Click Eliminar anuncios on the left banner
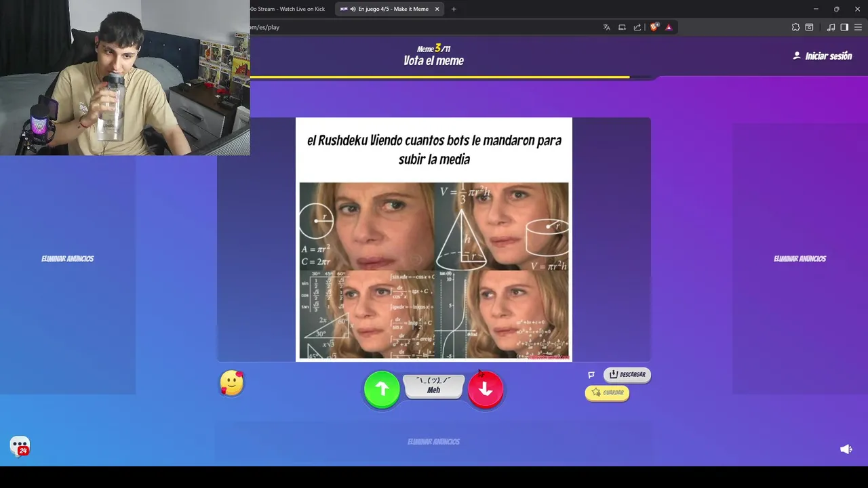 [x=68, y=258]
